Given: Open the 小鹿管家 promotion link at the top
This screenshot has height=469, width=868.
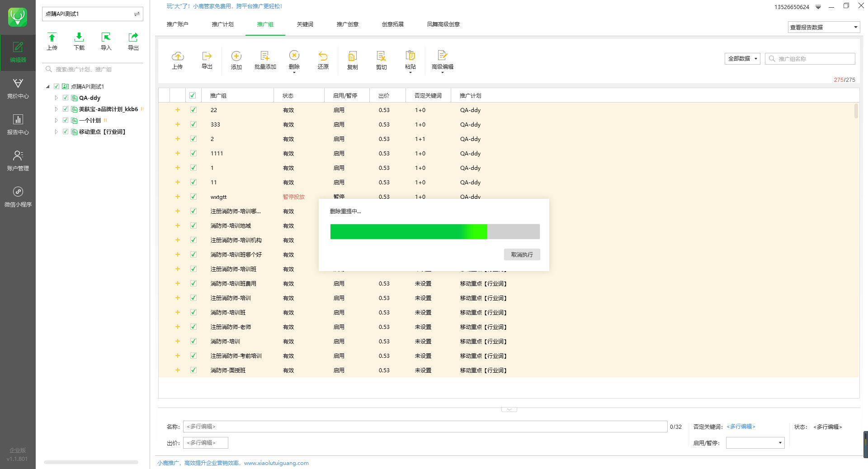Looking at the screenshot, I should [224, 6].
